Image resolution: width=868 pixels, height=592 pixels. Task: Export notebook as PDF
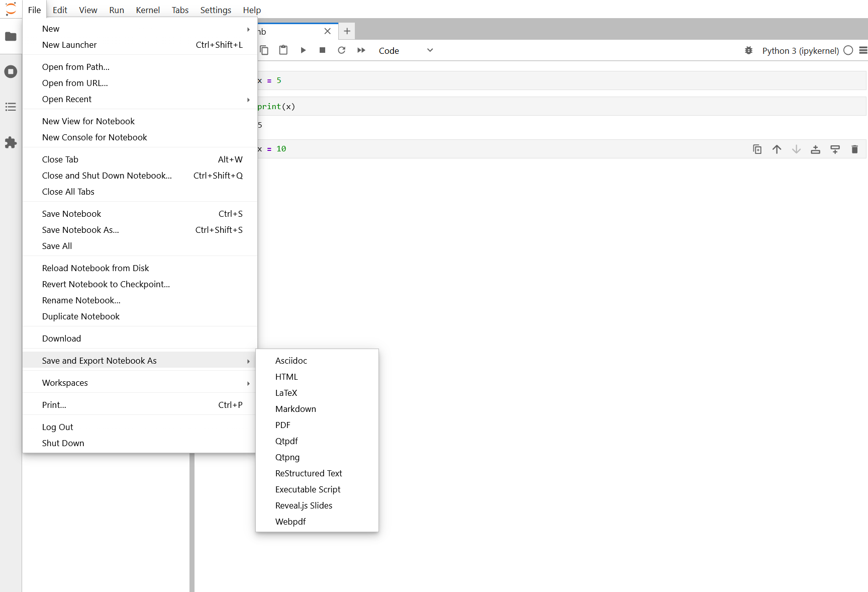[317, 425]
